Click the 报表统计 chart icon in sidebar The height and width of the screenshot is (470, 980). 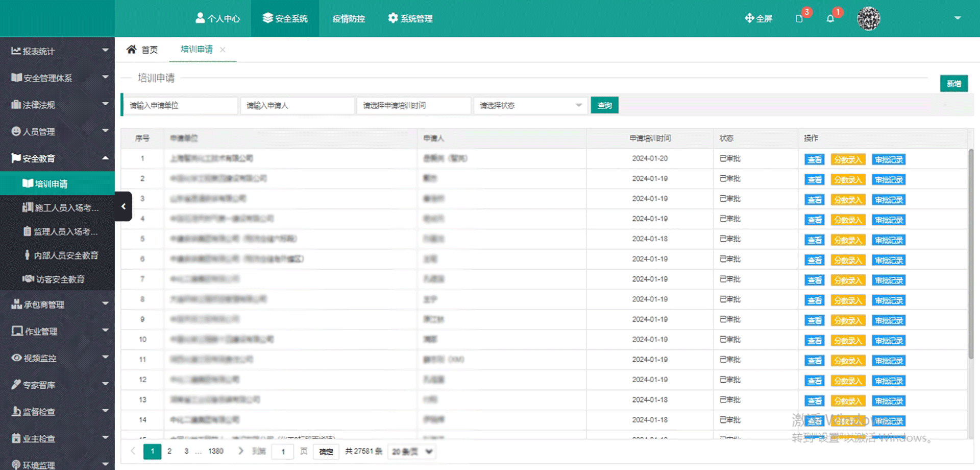[x=16, y=51]
